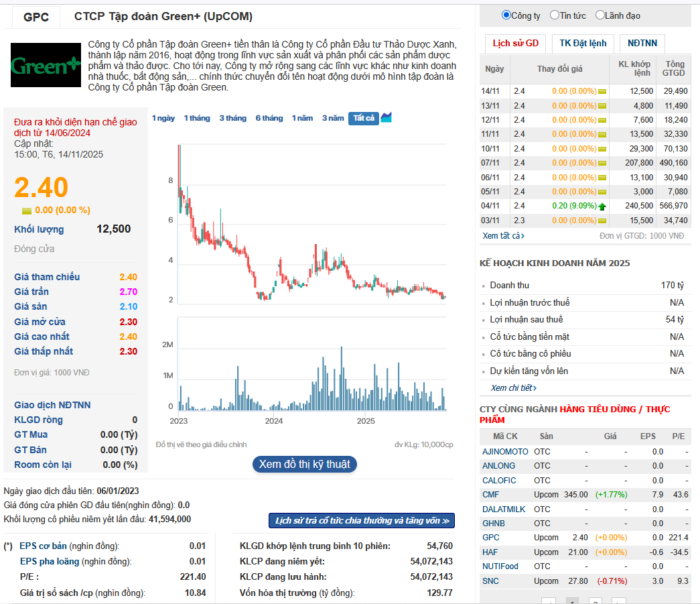Screen dimensions: 700x604
Task: Switch to the Lịch sử GD tab
Action: coord(516,44)
